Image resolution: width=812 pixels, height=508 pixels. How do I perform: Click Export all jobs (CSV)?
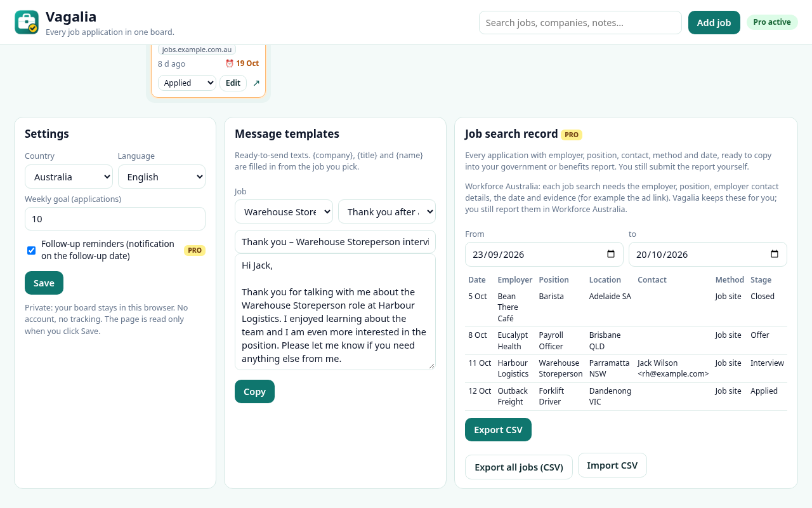pos(519,467)
